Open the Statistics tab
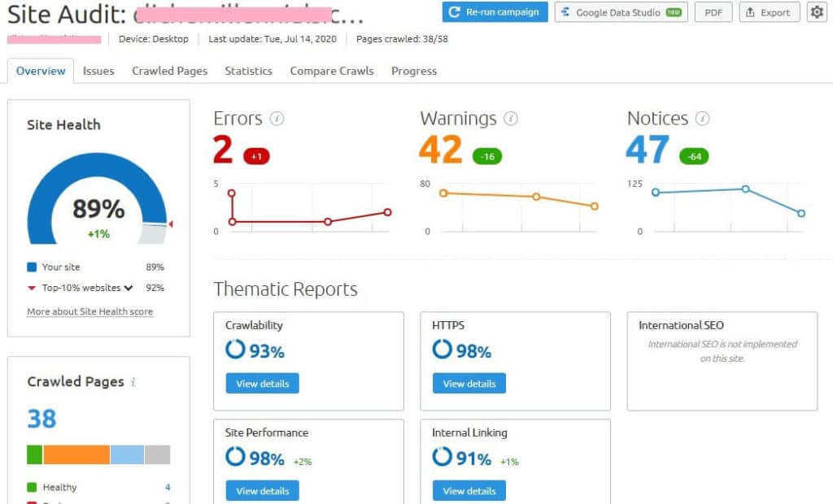 [x=249, y=71]
